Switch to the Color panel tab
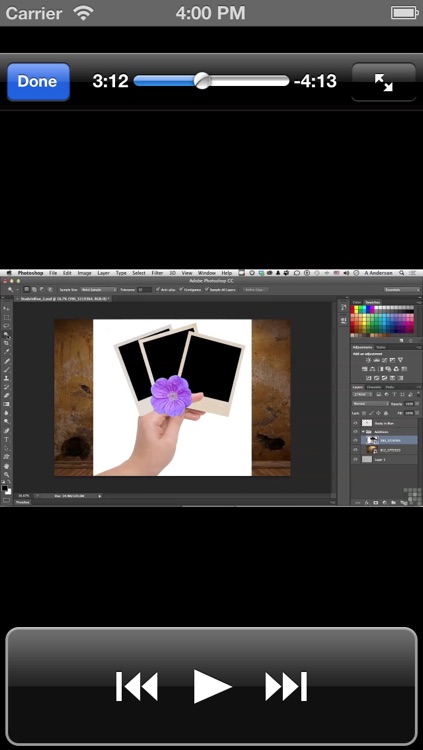The height and width of the screenshot is (750, 423). pos(357,302)
